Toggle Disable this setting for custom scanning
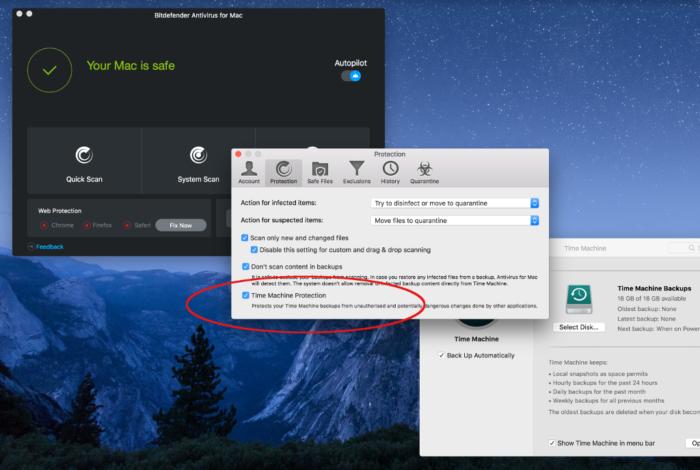Image resolution: width=700 pixels, height=470 pixels. coord(254,250)
